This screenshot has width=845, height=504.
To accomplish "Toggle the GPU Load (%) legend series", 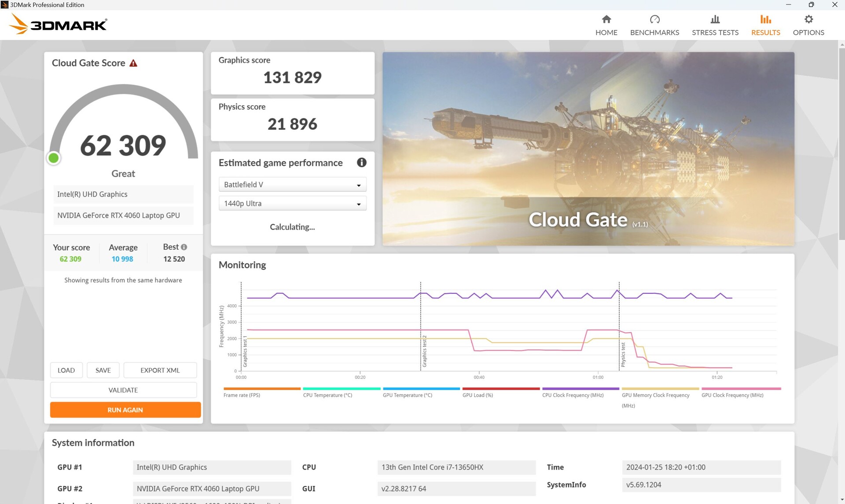I will pyautogui.click(x=478, y=395).
